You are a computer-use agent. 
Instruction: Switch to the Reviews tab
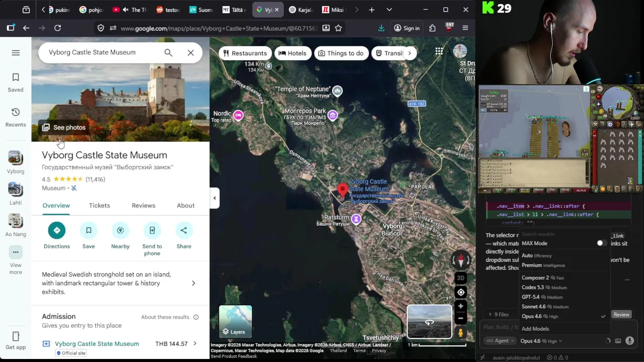click(x=143, y=206)
